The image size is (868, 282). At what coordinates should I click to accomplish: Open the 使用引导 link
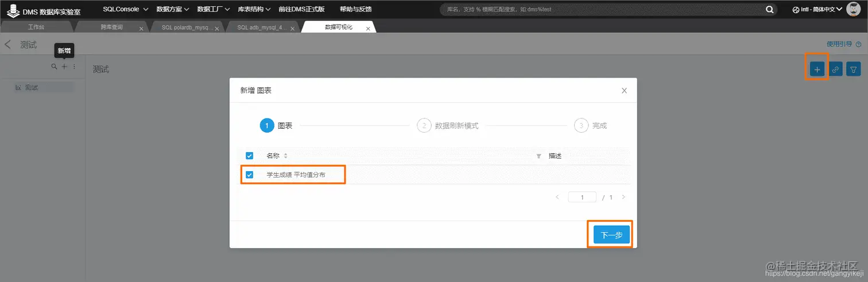[x=839, y=44]
